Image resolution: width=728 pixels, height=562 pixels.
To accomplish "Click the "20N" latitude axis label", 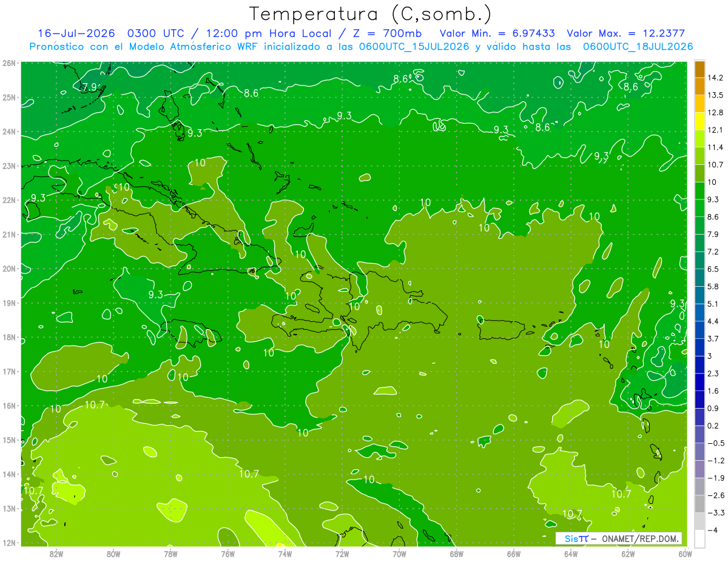I will click(x=9, y=269).
